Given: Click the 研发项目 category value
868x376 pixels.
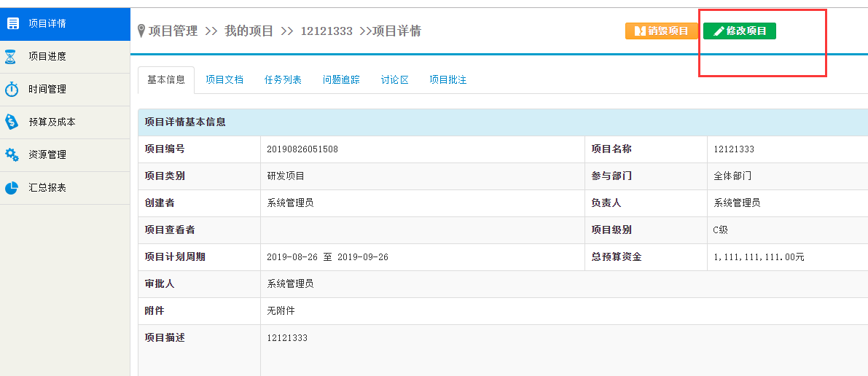Looking at the screenshot, I should click(286, 176).
